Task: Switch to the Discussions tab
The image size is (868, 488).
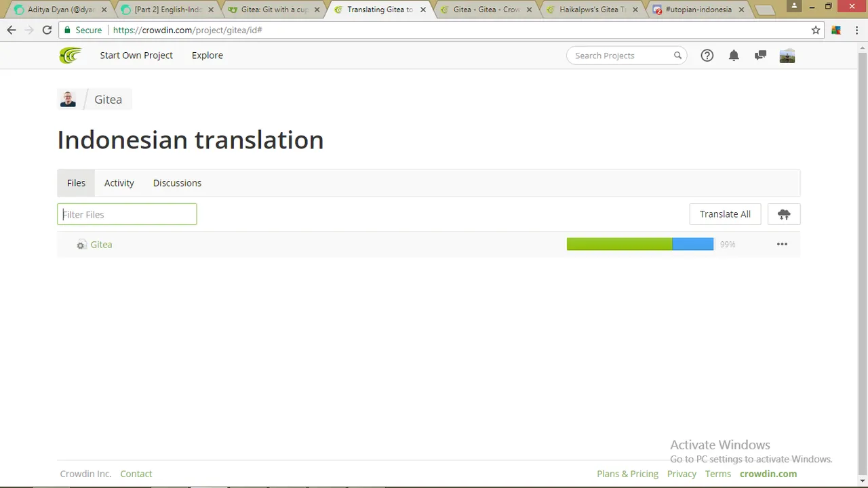Action: click(x=177, y=183)
